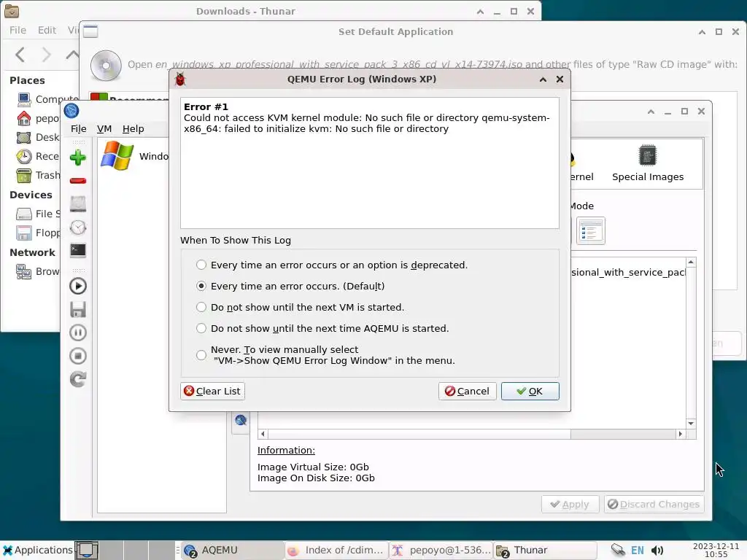Click the network tray icon

coord(618,550)
